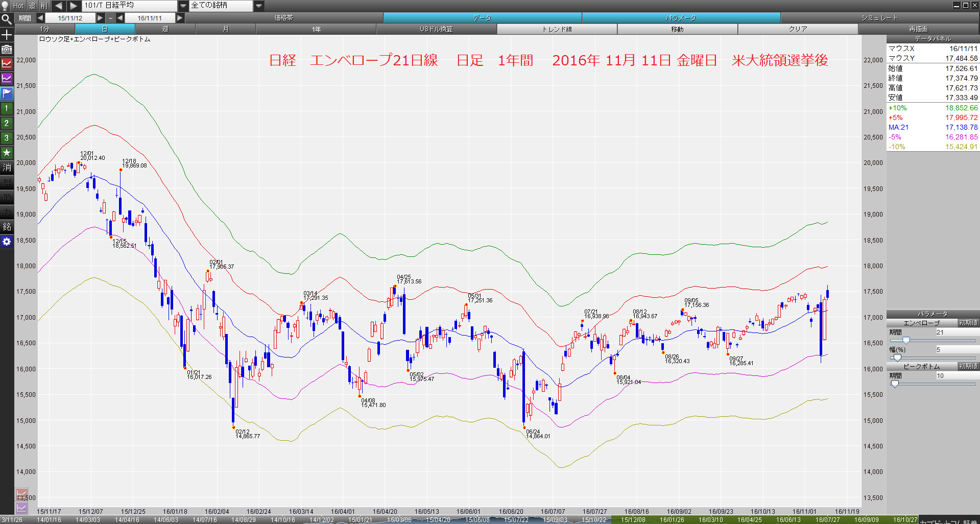The image size is (980, 524).
Task: Step the start date forward arrow
Action: coord(100,18)
